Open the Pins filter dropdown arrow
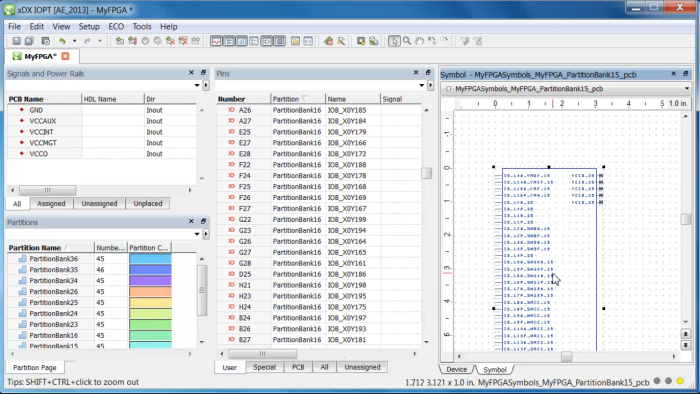 [x=421, y=85]
